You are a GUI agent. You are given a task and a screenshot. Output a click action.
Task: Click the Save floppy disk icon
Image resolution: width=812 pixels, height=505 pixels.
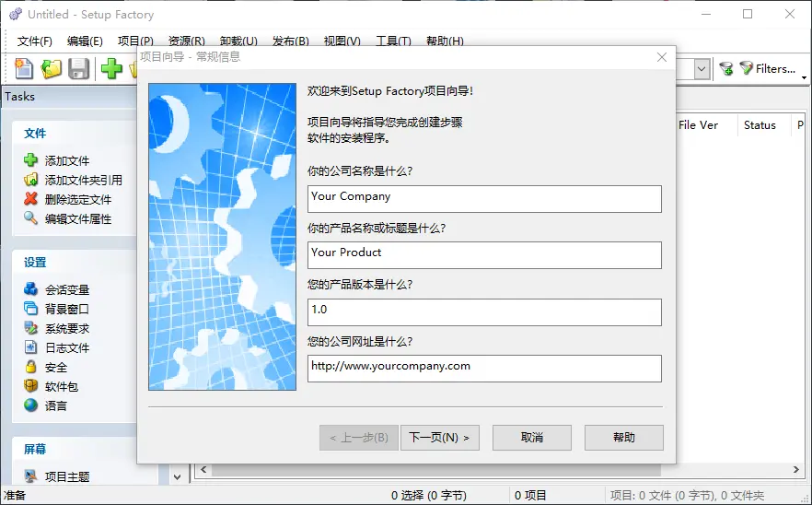click(79, 69)
